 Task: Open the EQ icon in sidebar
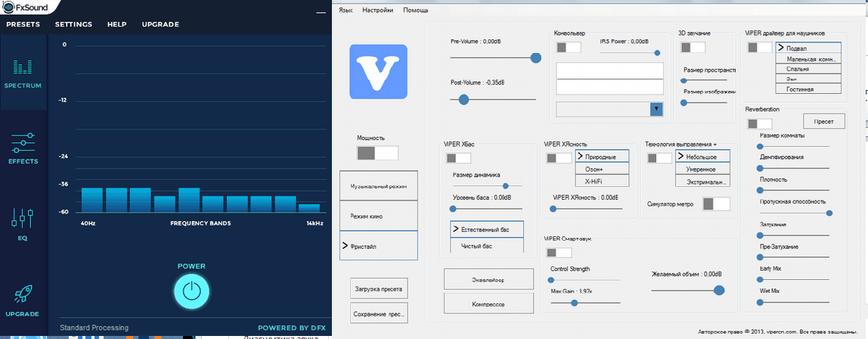pos(23,219)
